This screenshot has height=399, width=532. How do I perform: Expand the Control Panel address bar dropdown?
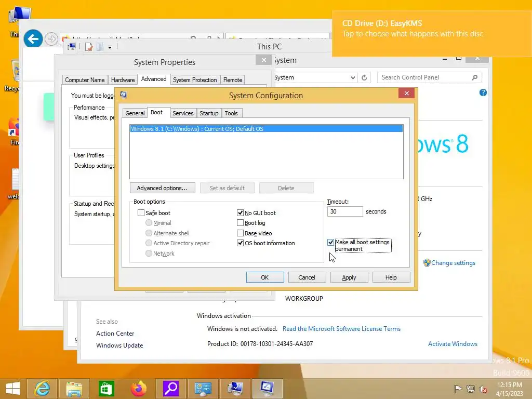(353, 78)
